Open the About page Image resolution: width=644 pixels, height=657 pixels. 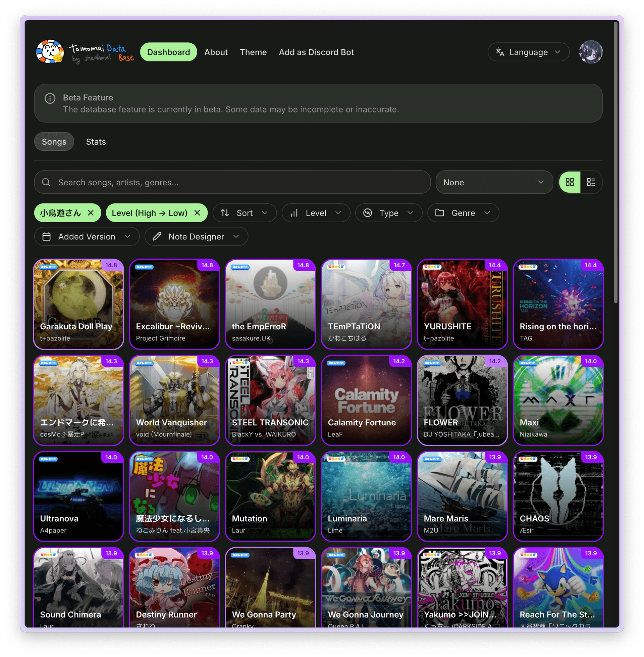[x=216, y=52]
